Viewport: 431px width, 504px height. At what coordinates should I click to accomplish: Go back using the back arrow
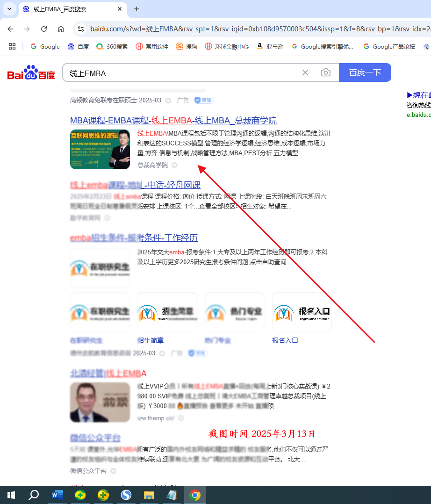pos(10,29)
